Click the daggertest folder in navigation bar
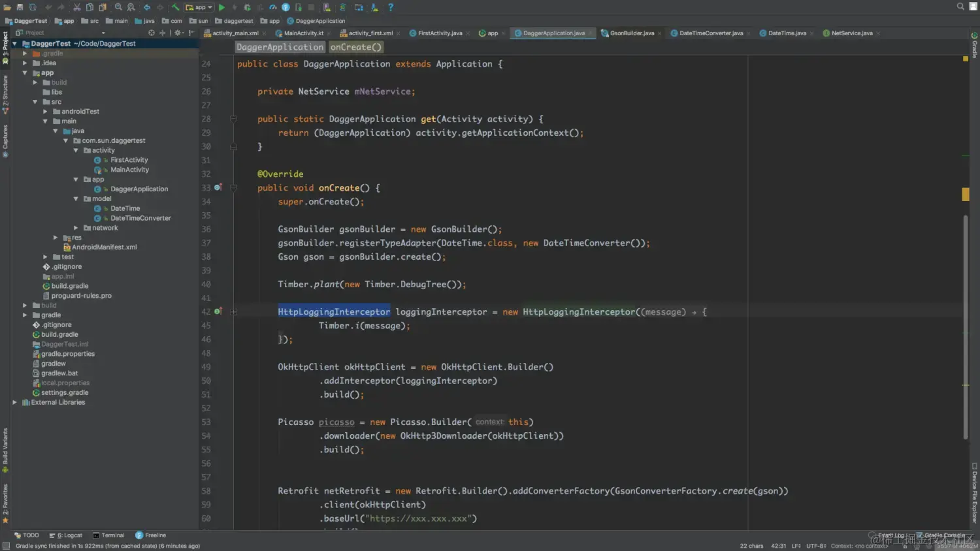The image size is (980, 551). tap(234, 21)
